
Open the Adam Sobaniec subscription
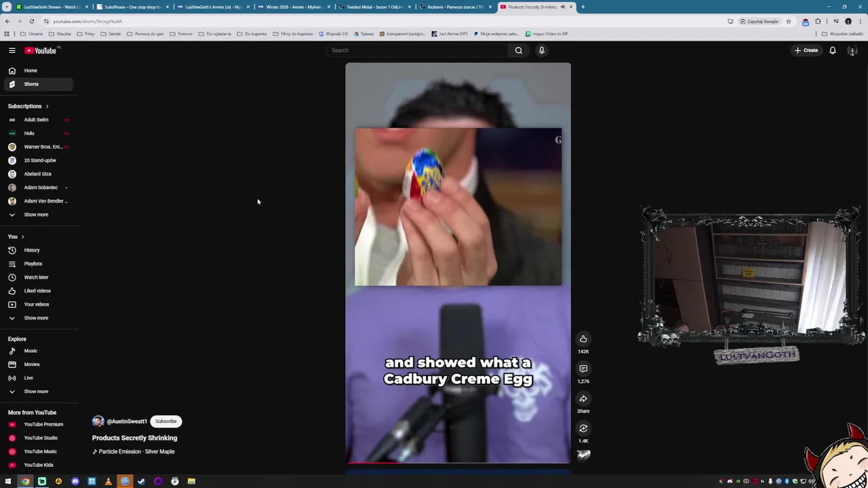38,188
